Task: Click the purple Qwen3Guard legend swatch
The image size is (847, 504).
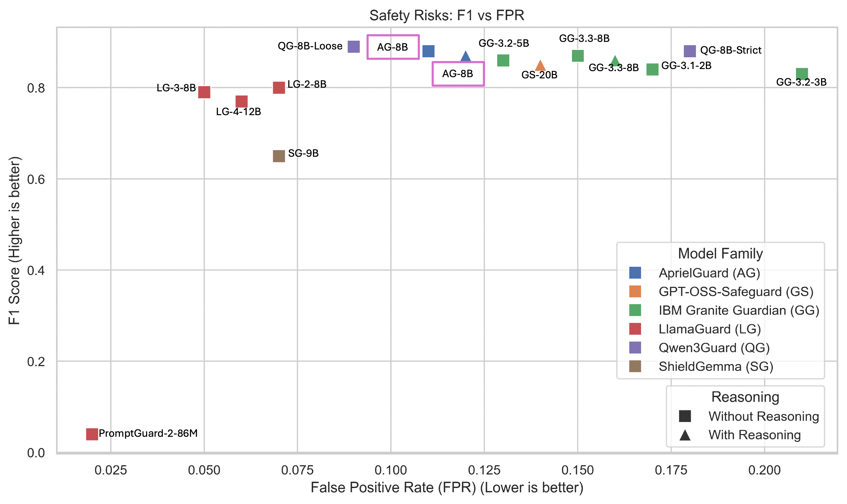Action: pyautogui.click(x=635, y=348)
